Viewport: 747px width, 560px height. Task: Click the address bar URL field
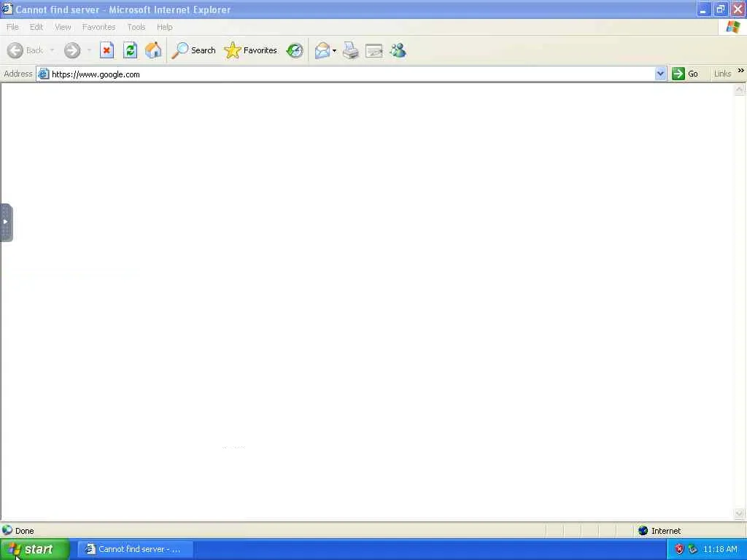click(352, 74)
